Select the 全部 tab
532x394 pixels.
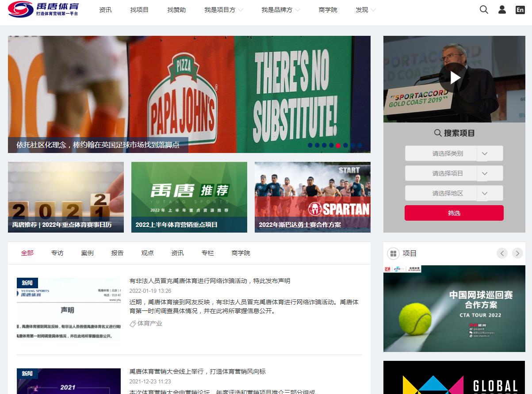pos(27,253)
